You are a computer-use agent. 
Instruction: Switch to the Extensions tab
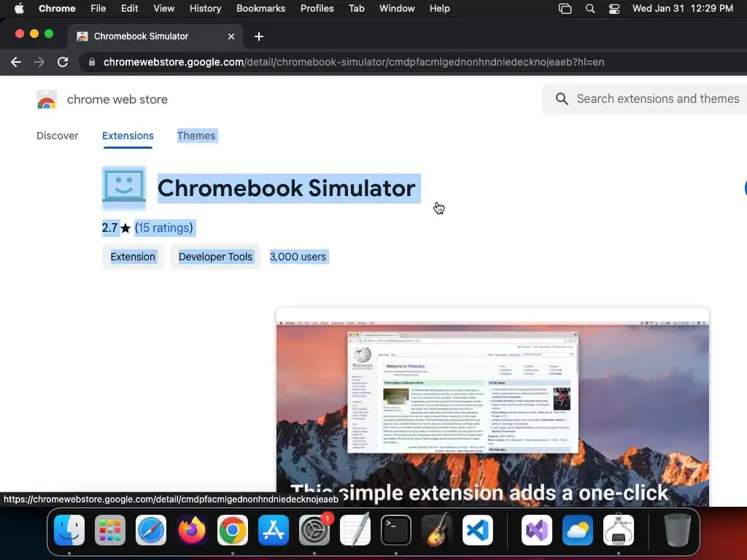128,136
